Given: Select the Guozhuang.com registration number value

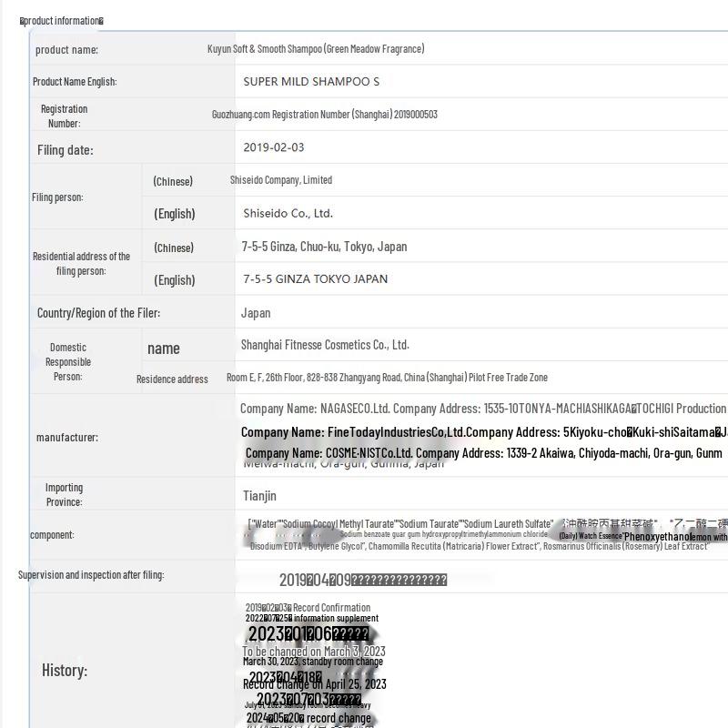Looking at the screenshot, I should pos(324,115).
